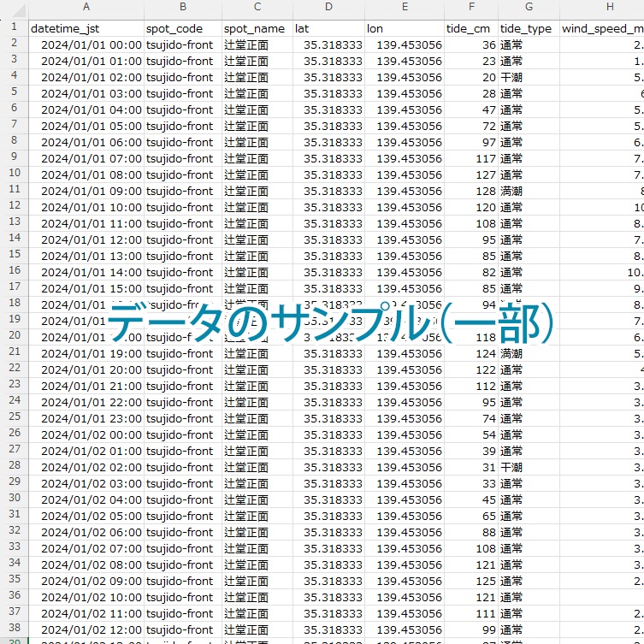Screen dimensions: 644x644
Task: Select cell 2024/01/02 12:00
Action: [86, 630]
